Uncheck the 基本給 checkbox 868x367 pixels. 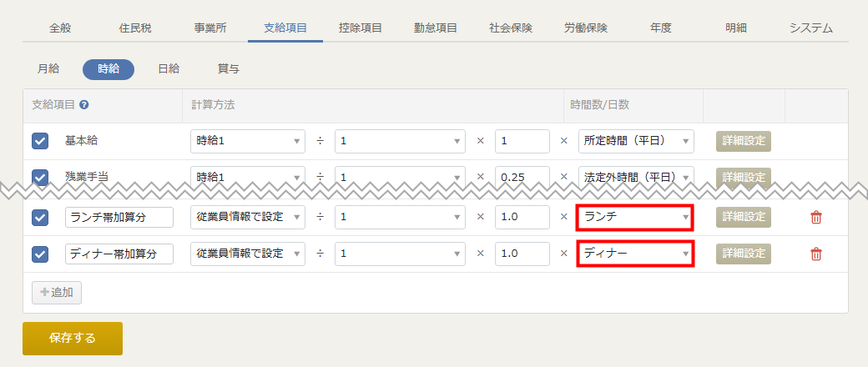click(x=40, y=141)
